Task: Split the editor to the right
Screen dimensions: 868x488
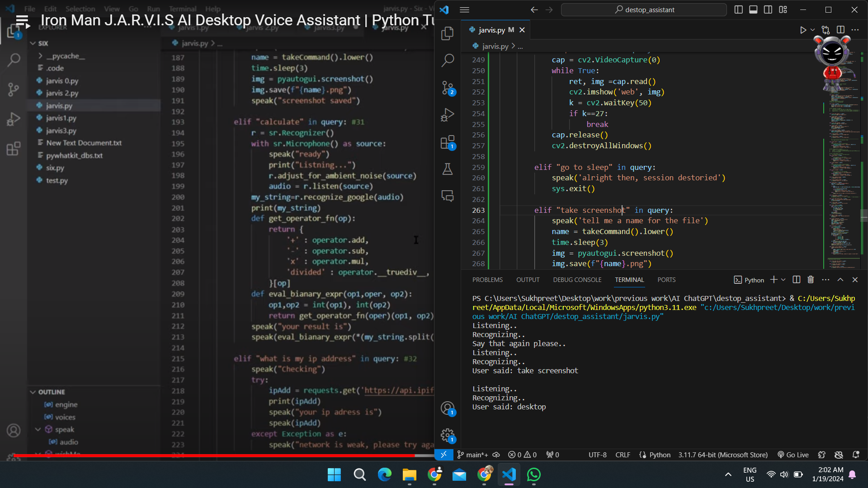Action: click(840, 30)
